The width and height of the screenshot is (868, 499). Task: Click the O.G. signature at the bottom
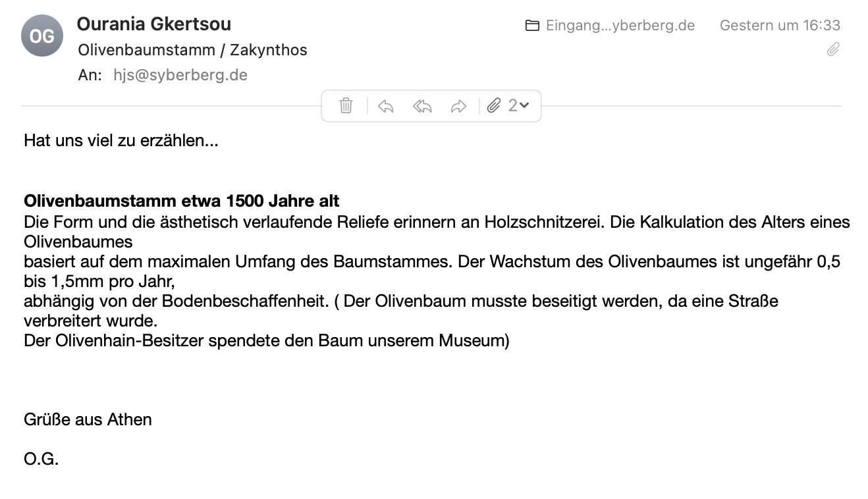coord(41,459)
